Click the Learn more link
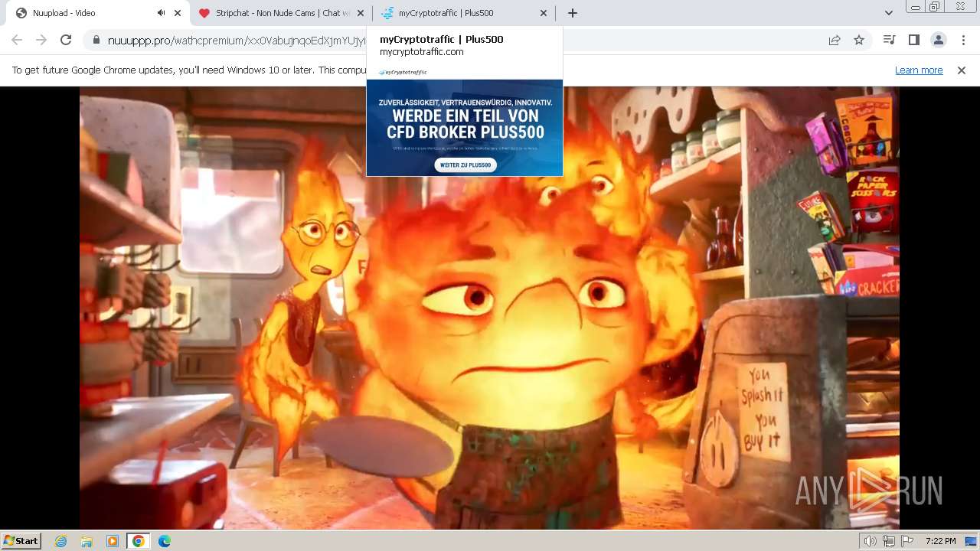Image resolution: width=980 pixels, height=551 pixels. (919, 70)
